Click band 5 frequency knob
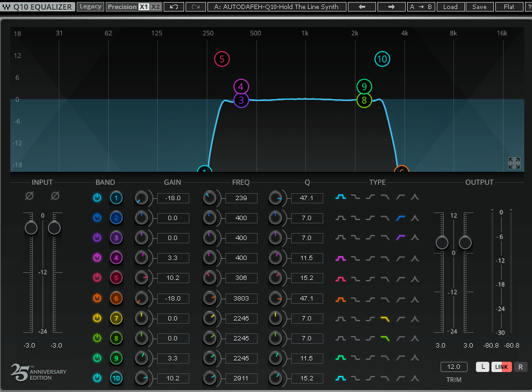The height and width of the screenshot is (392, 532). (x=210, y=278)
